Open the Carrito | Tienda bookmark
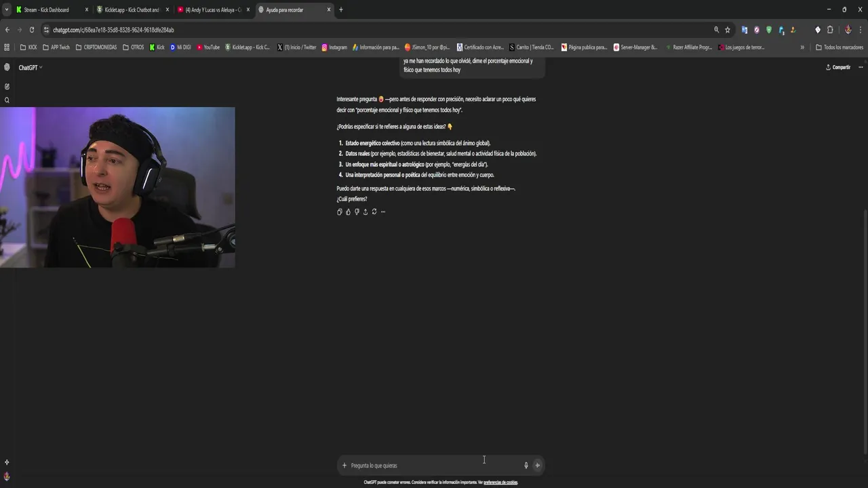Viewport: 868px width, 488px height. click(532, 47)
